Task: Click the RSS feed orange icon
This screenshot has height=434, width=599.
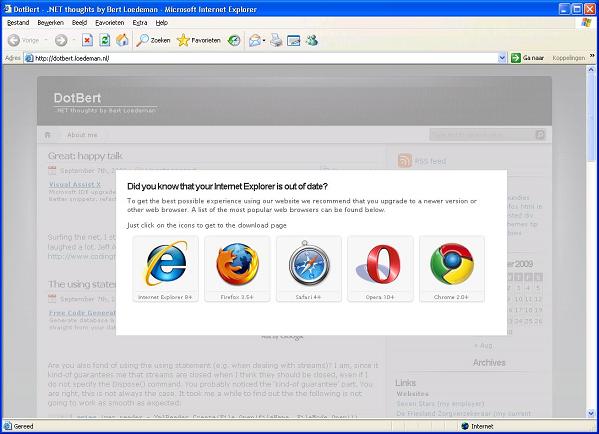Action: point(405,161)
